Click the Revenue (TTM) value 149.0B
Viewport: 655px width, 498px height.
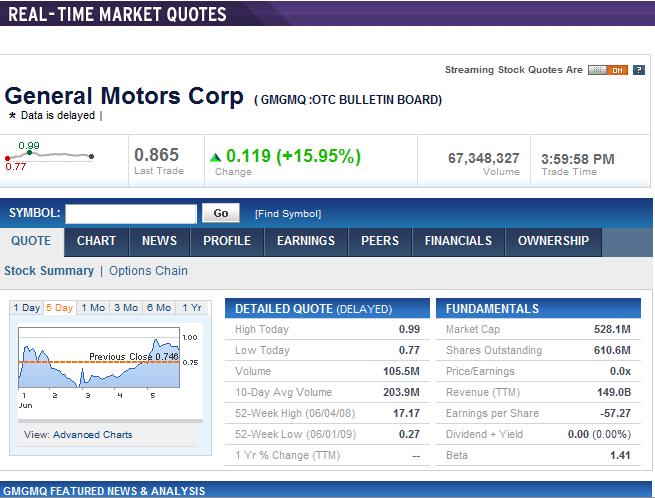(x=614, y=392)
